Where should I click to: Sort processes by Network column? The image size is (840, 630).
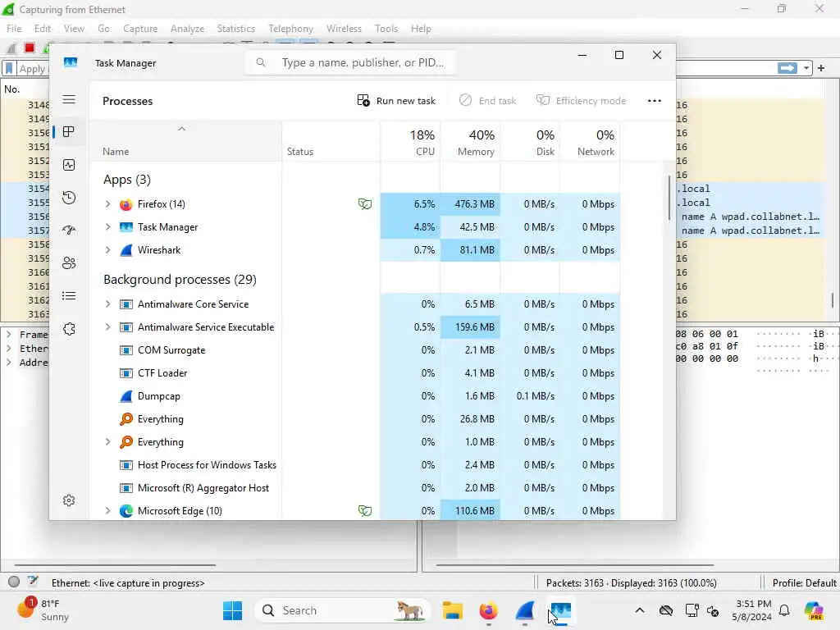click(590, 142)
